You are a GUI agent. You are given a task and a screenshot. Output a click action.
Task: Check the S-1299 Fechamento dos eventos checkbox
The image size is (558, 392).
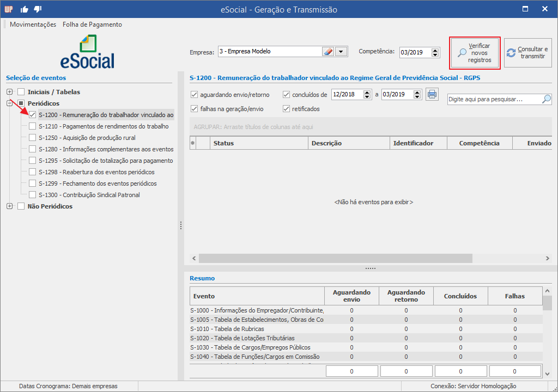(x=32, y=183)
